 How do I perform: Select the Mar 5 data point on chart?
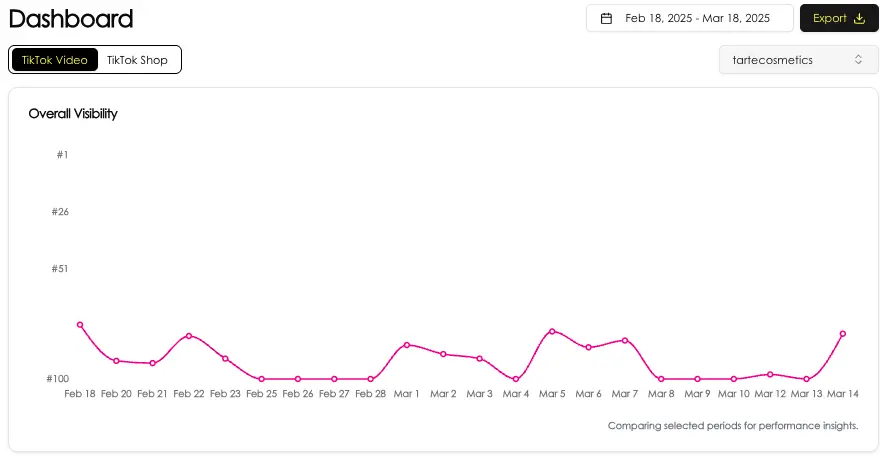(x=552, y=331)
